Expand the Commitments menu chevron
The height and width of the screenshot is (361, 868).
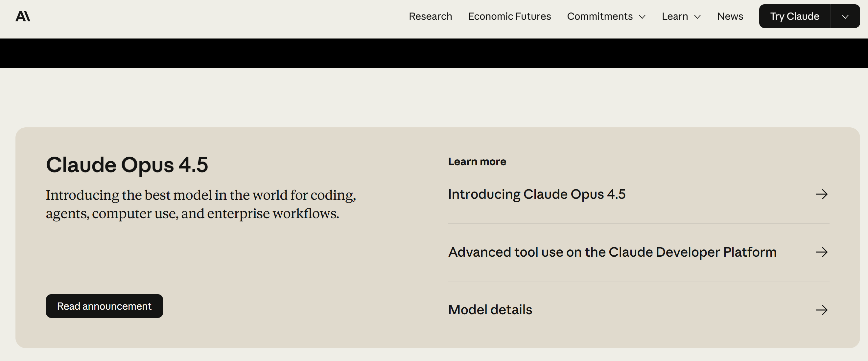pyautogui.click(x=642, y=17)
